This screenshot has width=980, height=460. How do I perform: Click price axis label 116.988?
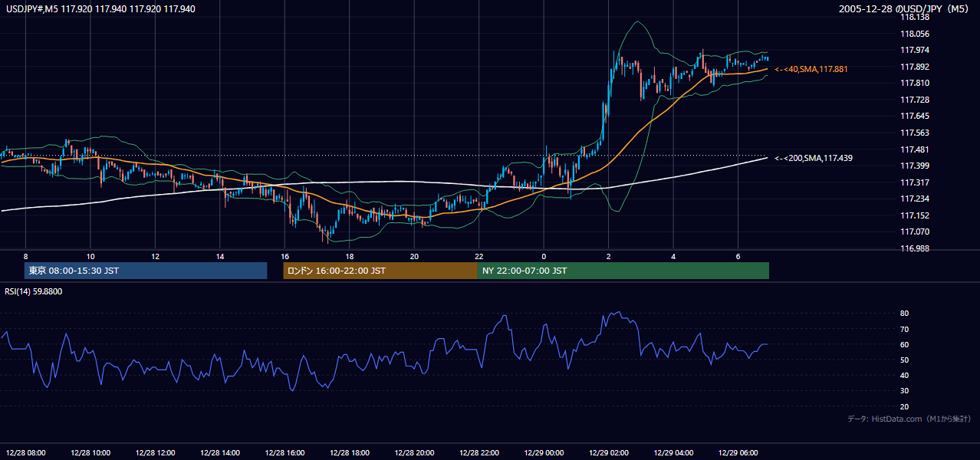(914, 248)
